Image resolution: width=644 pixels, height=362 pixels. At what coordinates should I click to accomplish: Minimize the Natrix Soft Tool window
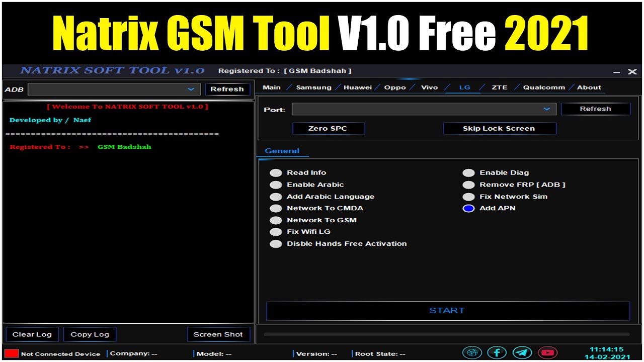(617, 72)
